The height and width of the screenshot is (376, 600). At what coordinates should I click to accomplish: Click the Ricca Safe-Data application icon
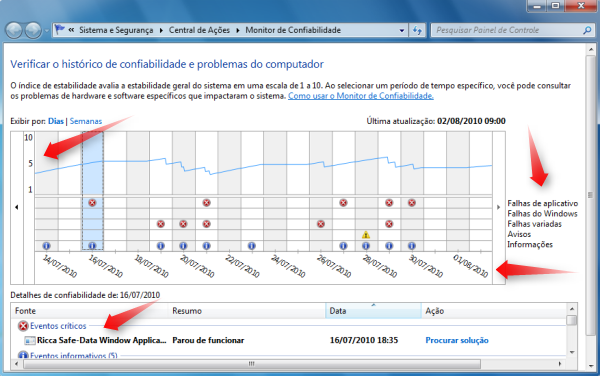(29, 340)
